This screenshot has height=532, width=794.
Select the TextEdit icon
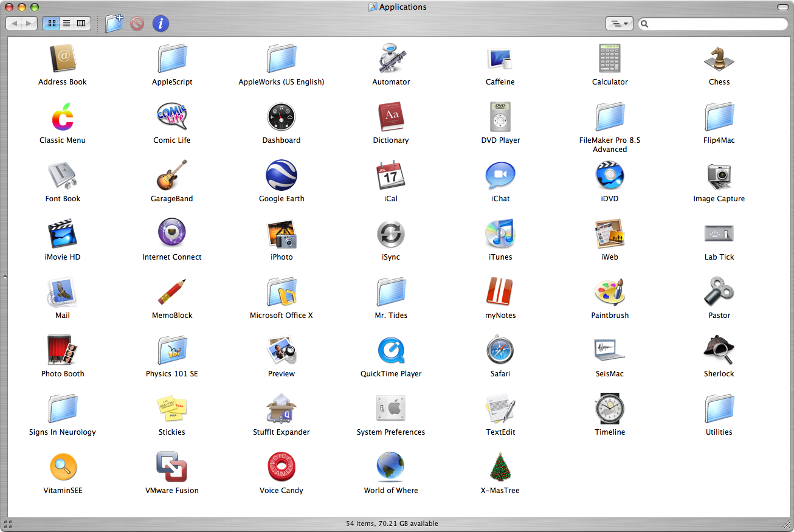click(500, 409)
